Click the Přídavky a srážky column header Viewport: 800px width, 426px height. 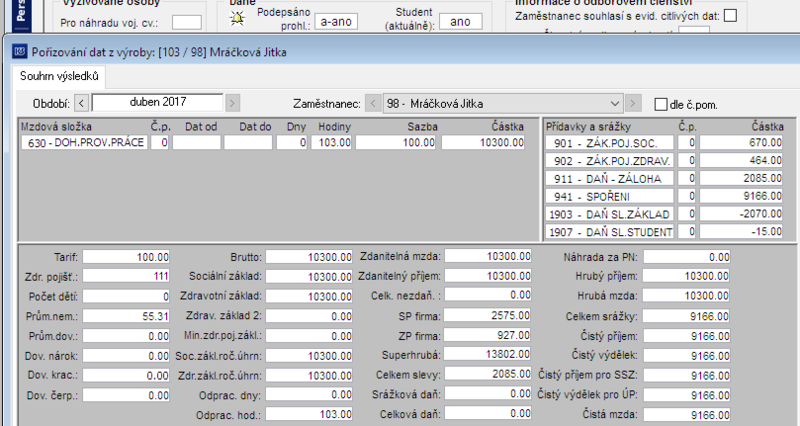pyautogui.click(x=588, y=127)
